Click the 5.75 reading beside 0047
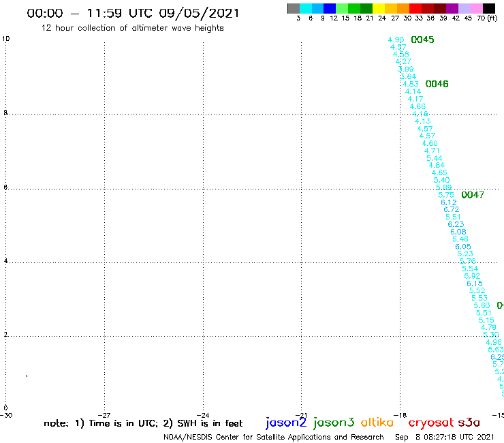504x443 pixels. point(446,195)
